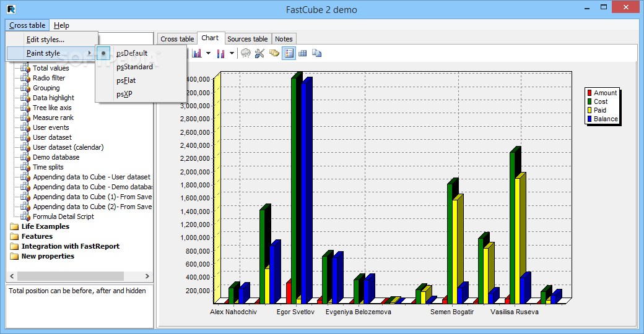Open the Radio filter example

pos(49,78)
